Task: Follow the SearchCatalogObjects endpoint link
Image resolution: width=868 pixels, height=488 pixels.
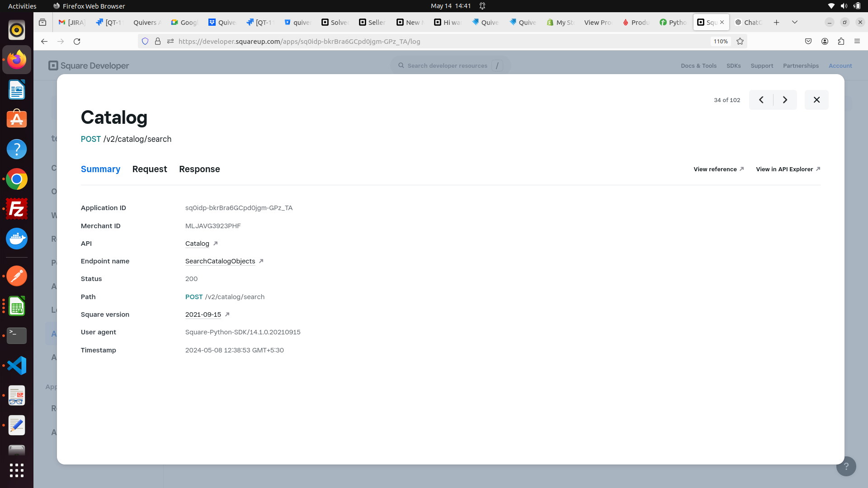Action: pos(220,261)
